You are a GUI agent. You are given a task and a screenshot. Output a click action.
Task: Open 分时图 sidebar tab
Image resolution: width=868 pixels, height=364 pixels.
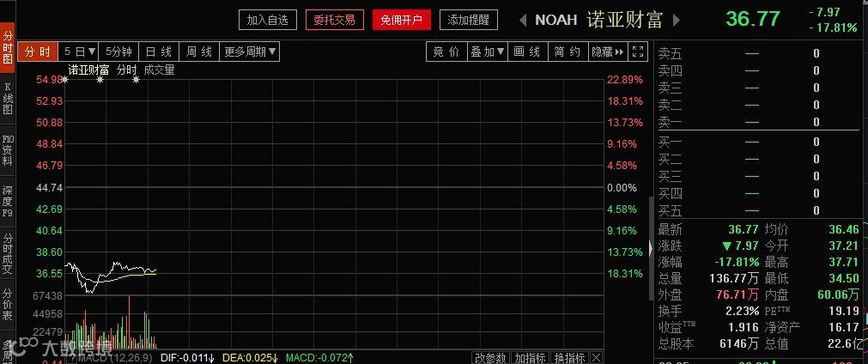(8, 47)
